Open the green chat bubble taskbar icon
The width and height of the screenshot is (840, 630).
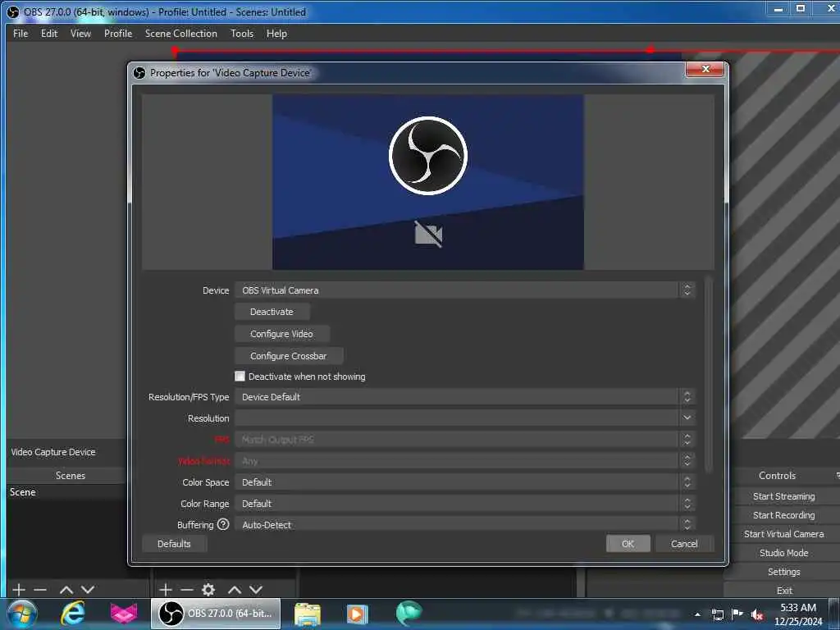pyautogui.click(x=409, y=613)
